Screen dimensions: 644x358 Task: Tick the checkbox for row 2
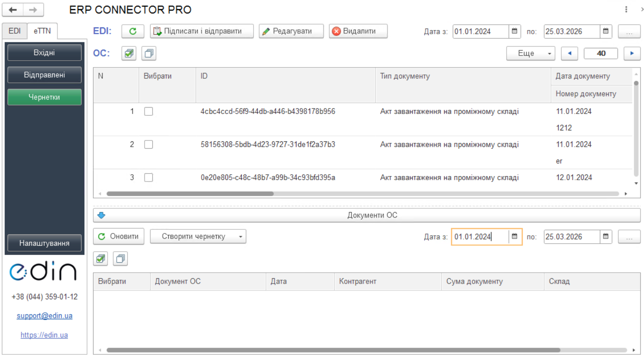click(x=149, y=145)
